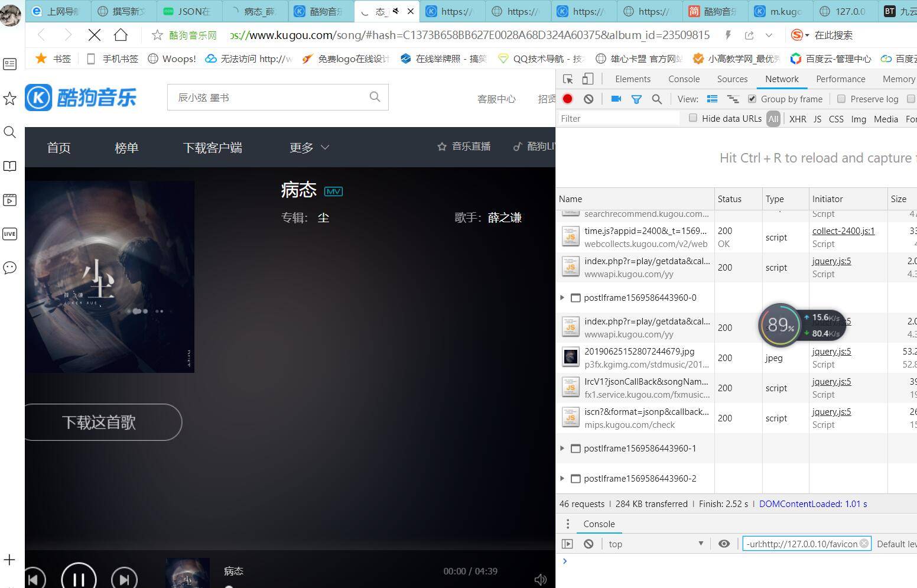Open the collect-2400.js:1 initiator link
The height and width of the screenshot is (588, 917).
click(843, 231)
